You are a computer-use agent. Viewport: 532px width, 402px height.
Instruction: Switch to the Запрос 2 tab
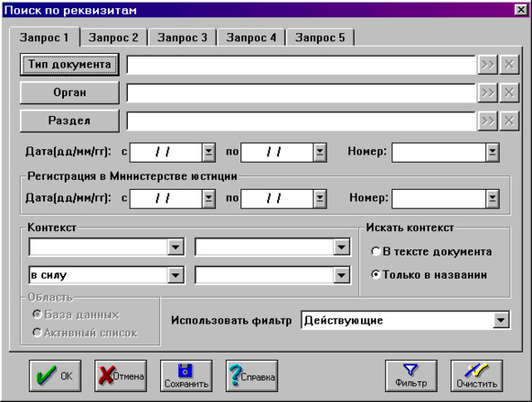[x=113, y=38]
